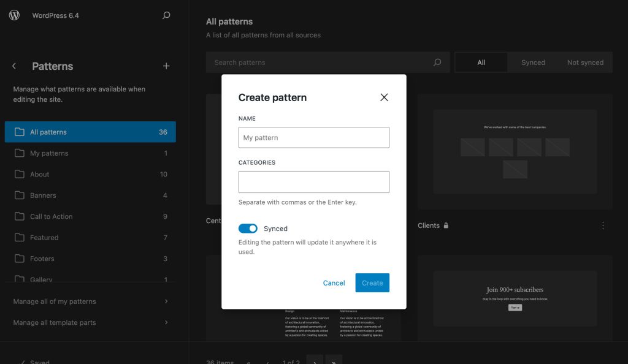628x364 pixels.
Task: Click the lock icon beside Clients
Action: pos(445,226)
